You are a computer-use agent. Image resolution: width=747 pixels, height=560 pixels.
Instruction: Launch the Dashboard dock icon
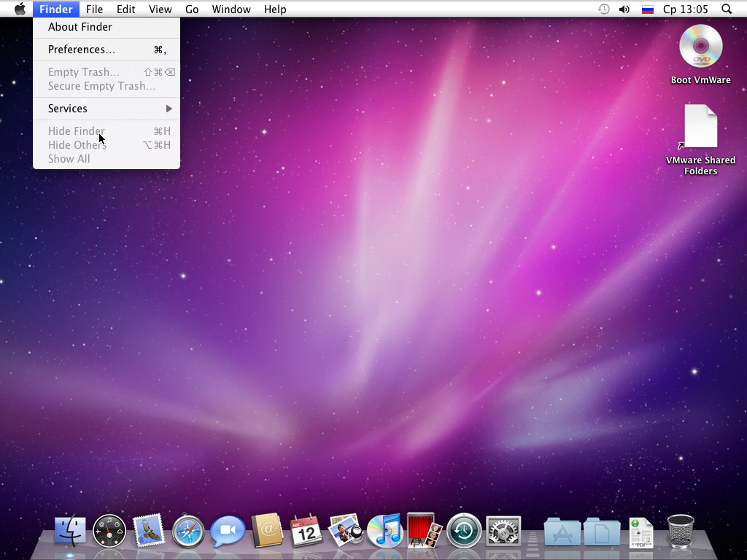point(109,531)
